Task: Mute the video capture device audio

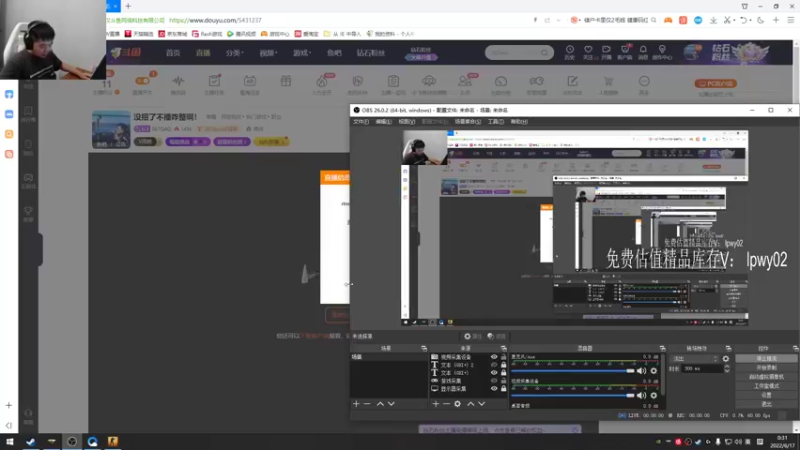Action: click(641, 395)
